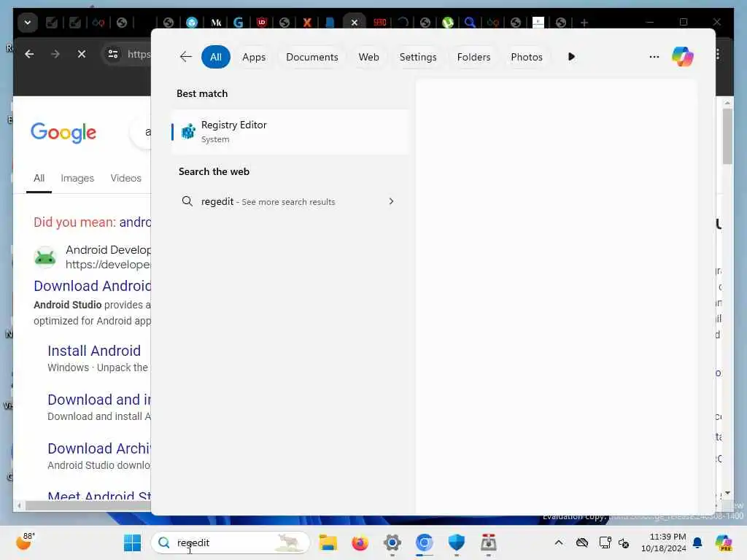Launch Firefox from the taskbar
This screenshot has height=560, width=747.
[360, 542]
